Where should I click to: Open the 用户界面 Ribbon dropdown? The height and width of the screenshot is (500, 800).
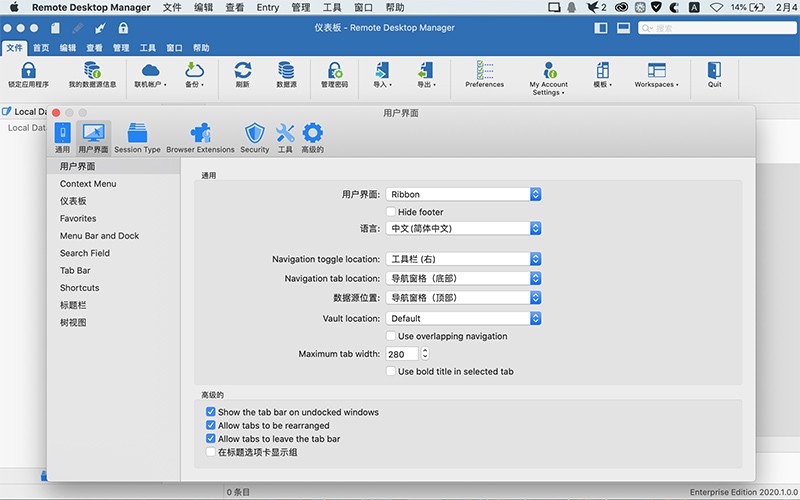point(463,194)
